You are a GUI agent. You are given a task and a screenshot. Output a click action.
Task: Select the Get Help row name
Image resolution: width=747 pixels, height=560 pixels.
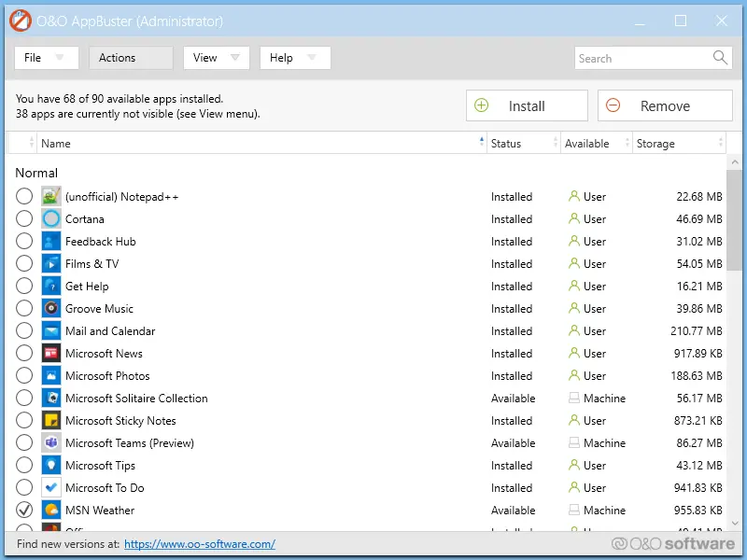(87, 287)
